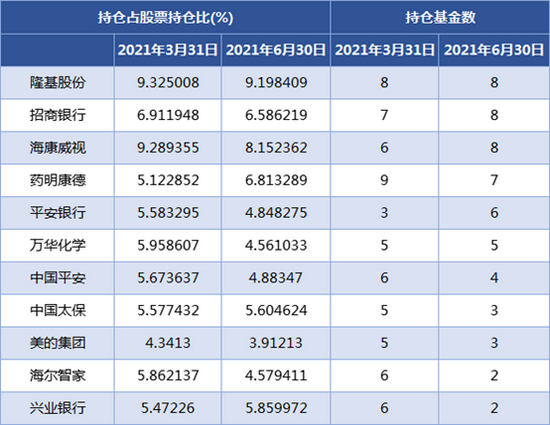Viewport: 550px width, 425px height.
Task: Select the value 6.586219
Action: coord(276,115)
